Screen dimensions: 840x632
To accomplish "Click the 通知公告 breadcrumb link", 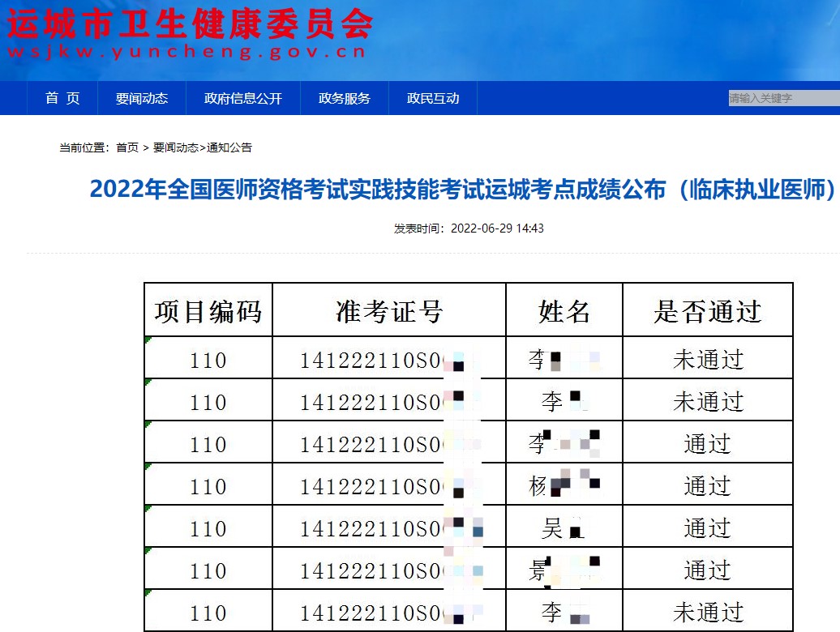I will pyautogui.click(x=229, y=147).
